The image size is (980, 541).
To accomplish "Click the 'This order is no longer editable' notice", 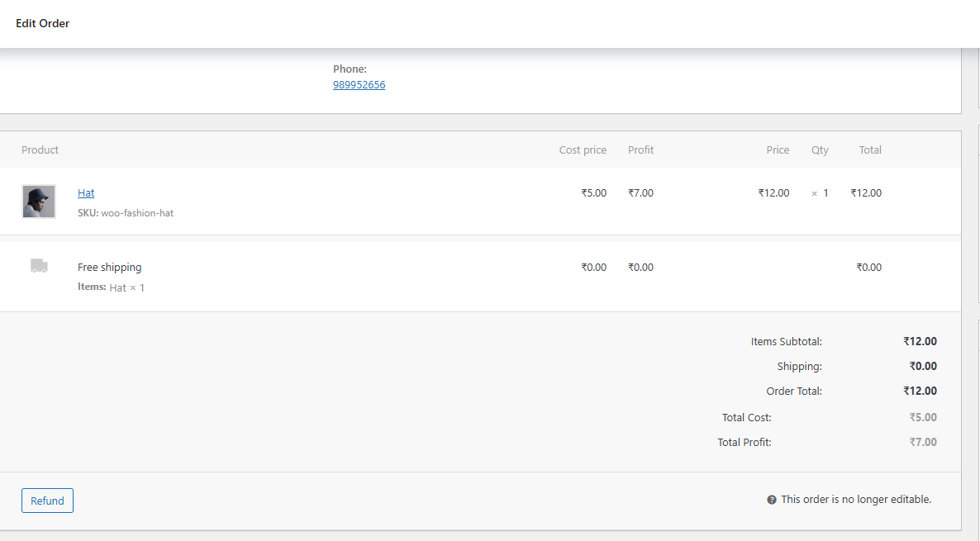I will tap(856, 500).
